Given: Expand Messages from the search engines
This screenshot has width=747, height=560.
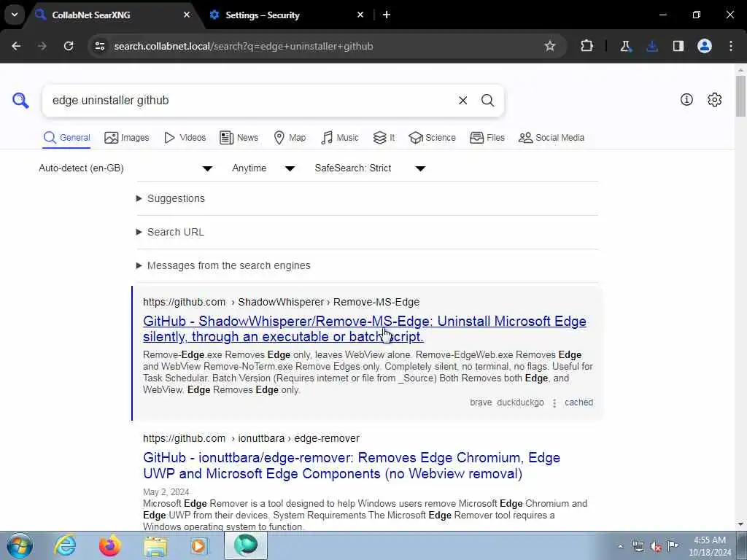Looking at the screenshot, I should (x=223, y=265).
